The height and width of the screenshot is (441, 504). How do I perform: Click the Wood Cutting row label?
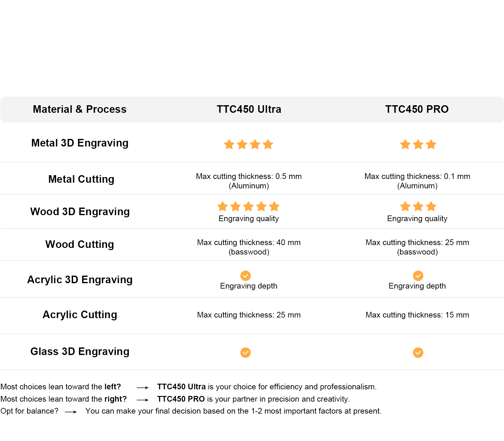pos(80,244)
